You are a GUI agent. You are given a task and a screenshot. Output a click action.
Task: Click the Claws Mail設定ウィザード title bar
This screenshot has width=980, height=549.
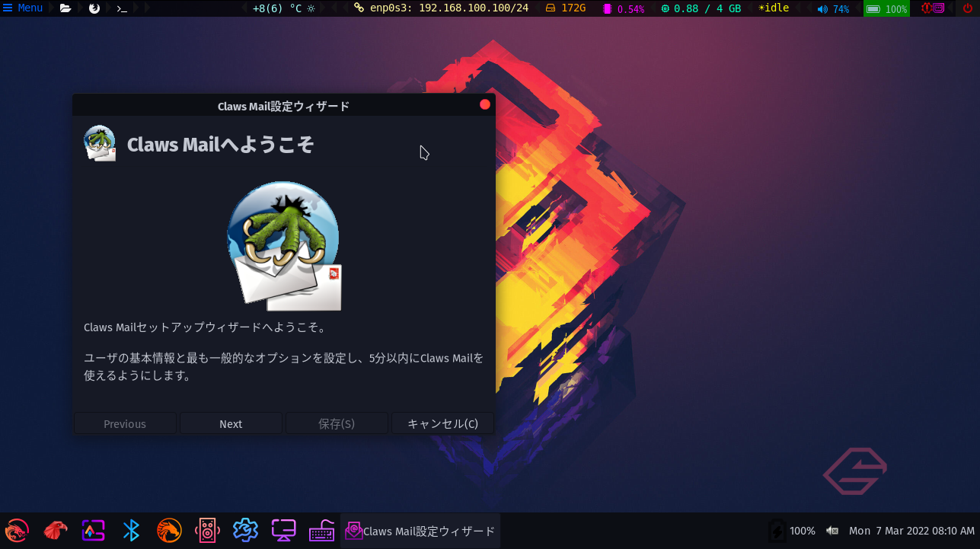tap(283, 106)
